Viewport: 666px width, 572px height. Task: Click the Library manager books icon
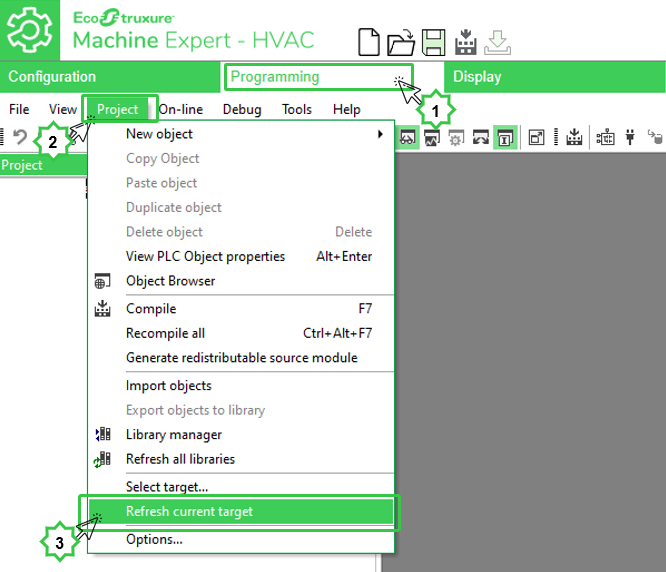(x=103, y=434)
